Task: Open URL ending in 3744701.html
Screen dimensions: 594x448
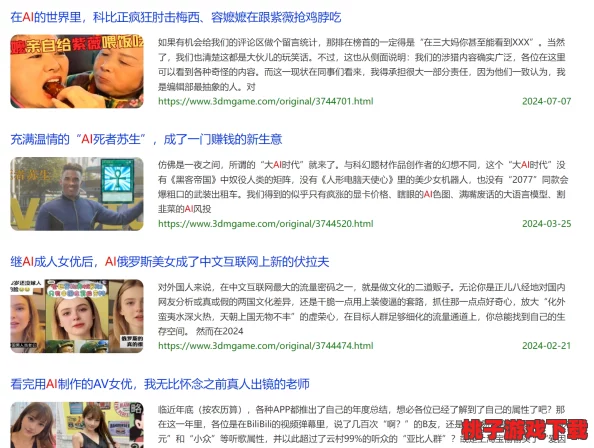Action: click(x=266, y=101)
